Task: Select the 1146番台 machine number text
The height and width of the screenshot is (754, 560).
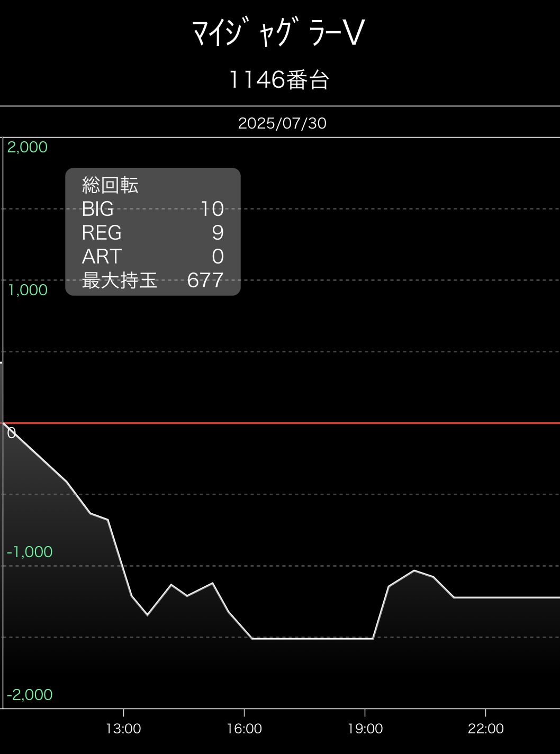Action: tap(279, 80)
